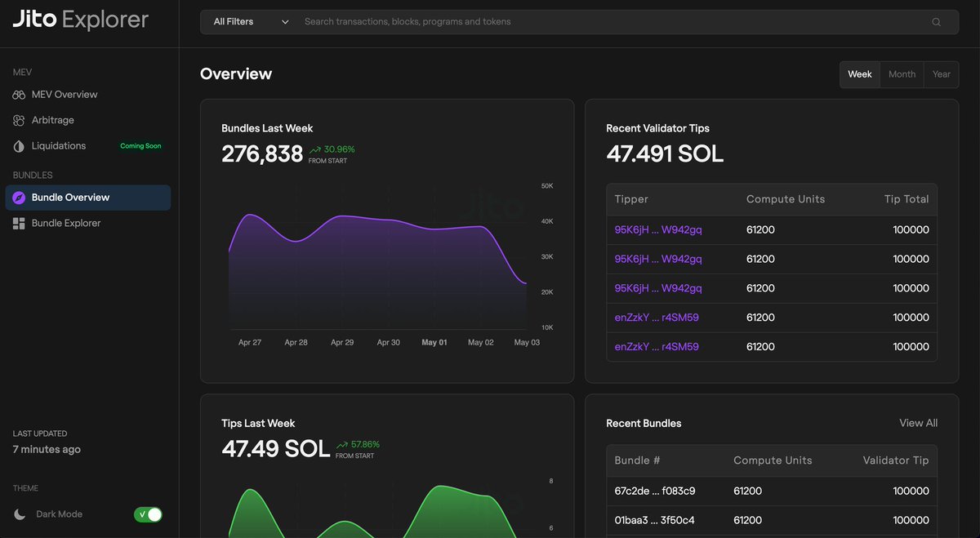Expand filters using the chevron arrow
This screenshot has height=538, width=980.
[x=285, y=22]
